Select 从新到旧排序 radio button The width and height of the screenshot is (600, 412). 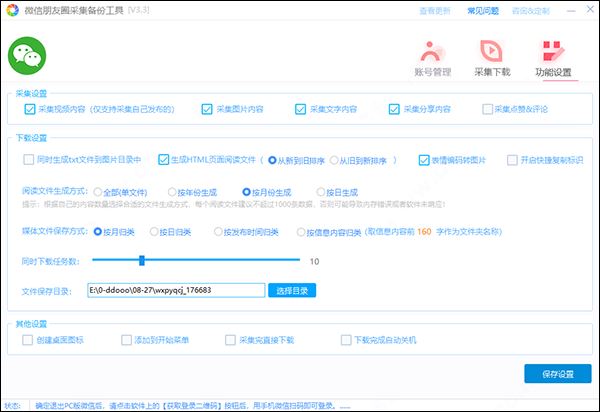pyautogui.click(x=272, y=160)
